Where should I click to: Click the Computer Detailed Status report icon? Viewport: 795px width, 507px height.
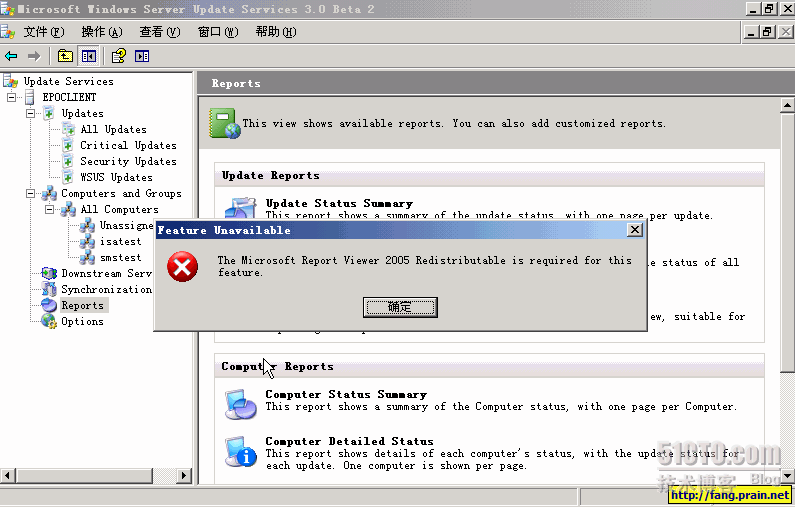tap(240, 451)
